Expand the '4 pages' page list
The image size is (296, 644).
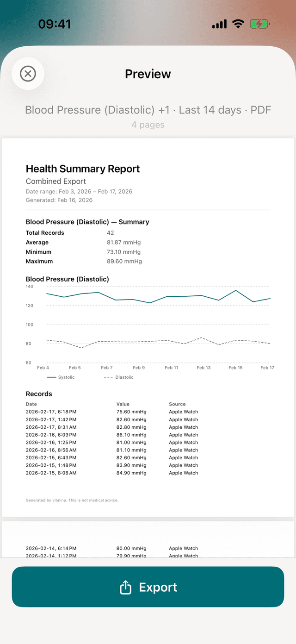click(x=148, y=125)
